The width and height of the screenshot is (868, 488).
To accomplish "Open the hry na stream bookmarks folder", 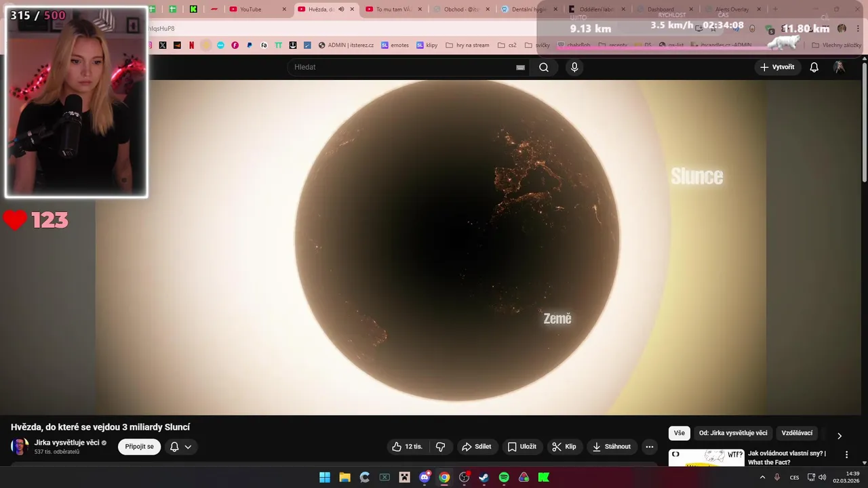I will 467,45.
